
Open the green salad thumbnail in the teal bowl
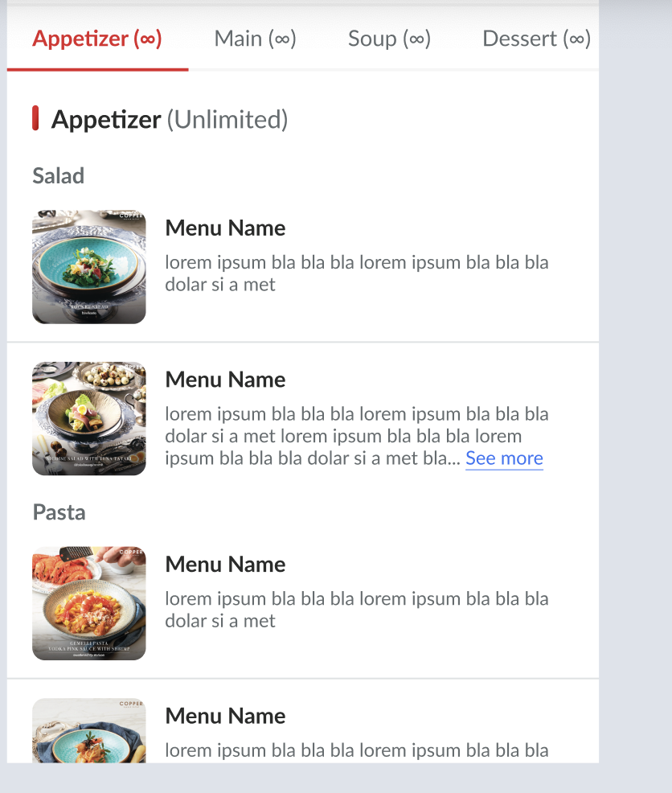pos(89,267)
